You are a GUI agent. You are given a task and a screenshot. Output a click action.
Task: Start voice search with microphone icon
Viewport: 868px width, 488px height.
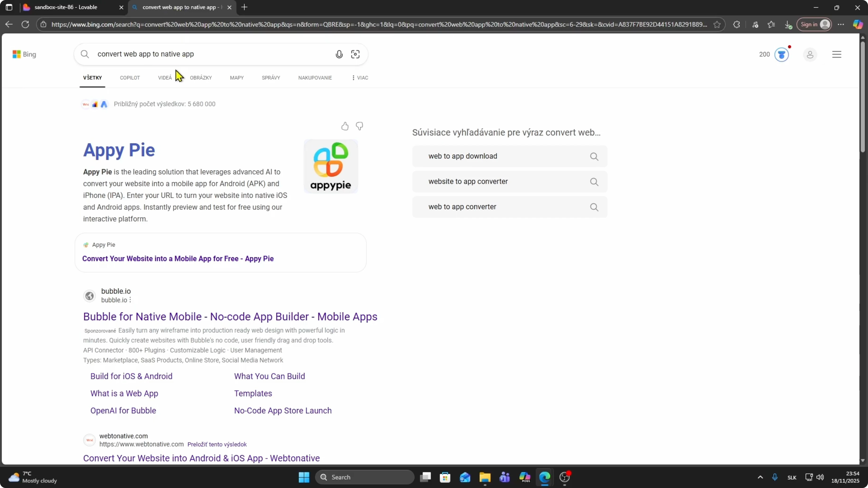pyautogui.click(x=339, y=54)
